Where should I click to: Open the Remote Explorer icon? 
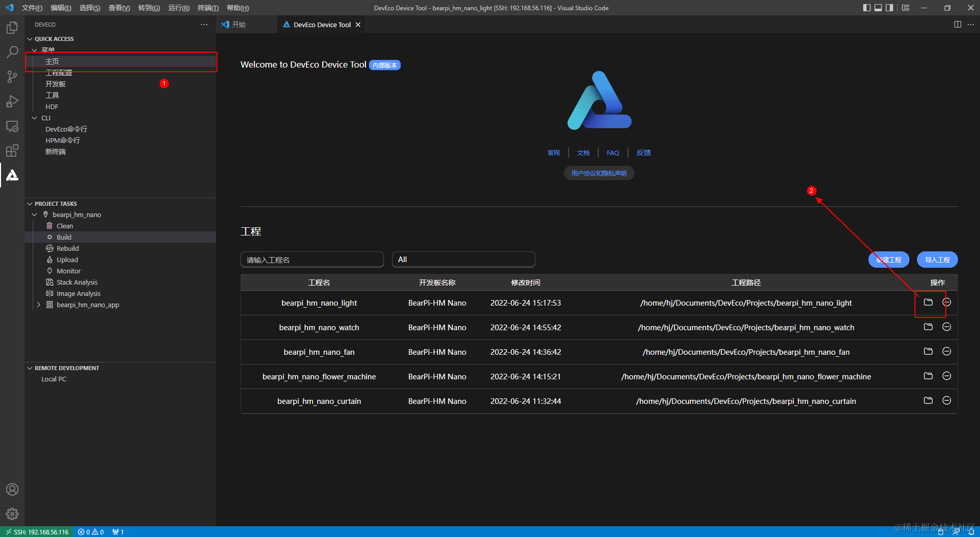point(12,126)
